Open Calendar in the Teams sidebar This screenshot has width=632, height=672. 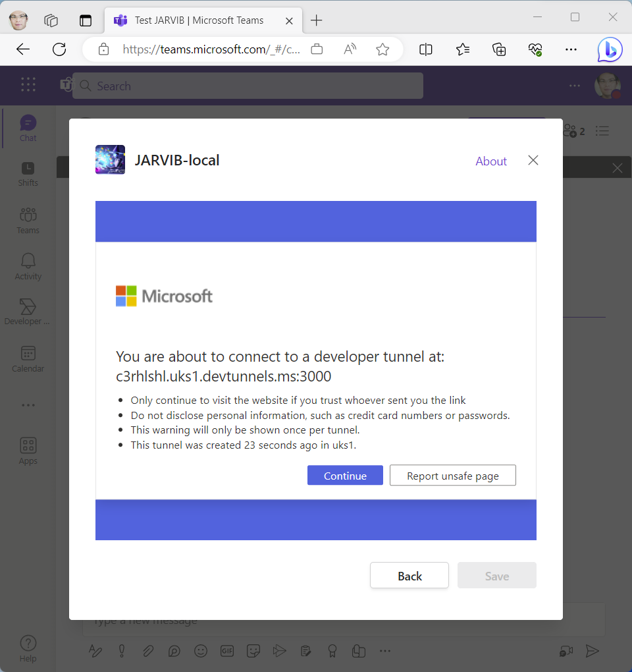(x=28, y=359)
